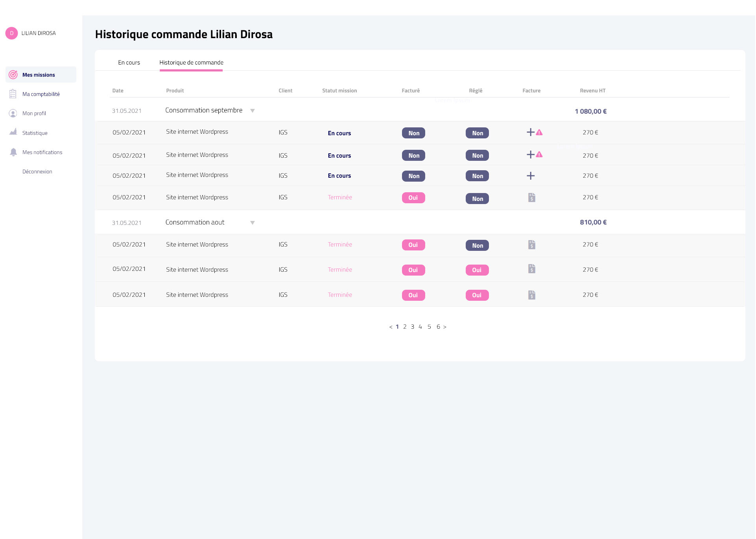Click the Ma comptabilité clipboard icon

[x=13, y=94]
